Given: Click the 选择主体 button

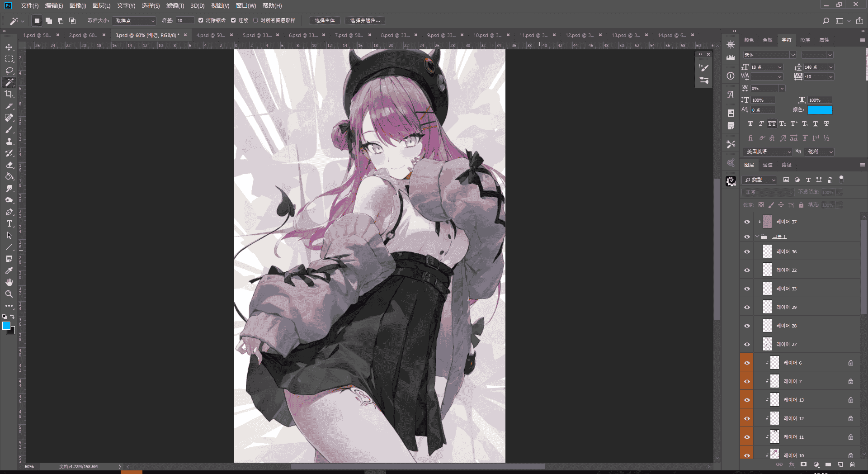Looking at the screenshot, I should 325,20.
